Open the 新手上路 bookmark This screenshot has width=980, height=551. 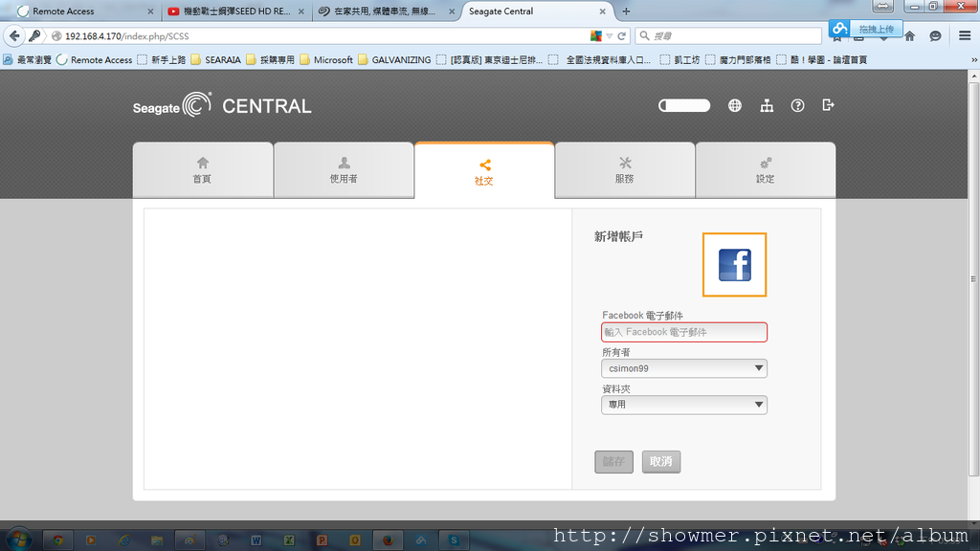(161, 60)
